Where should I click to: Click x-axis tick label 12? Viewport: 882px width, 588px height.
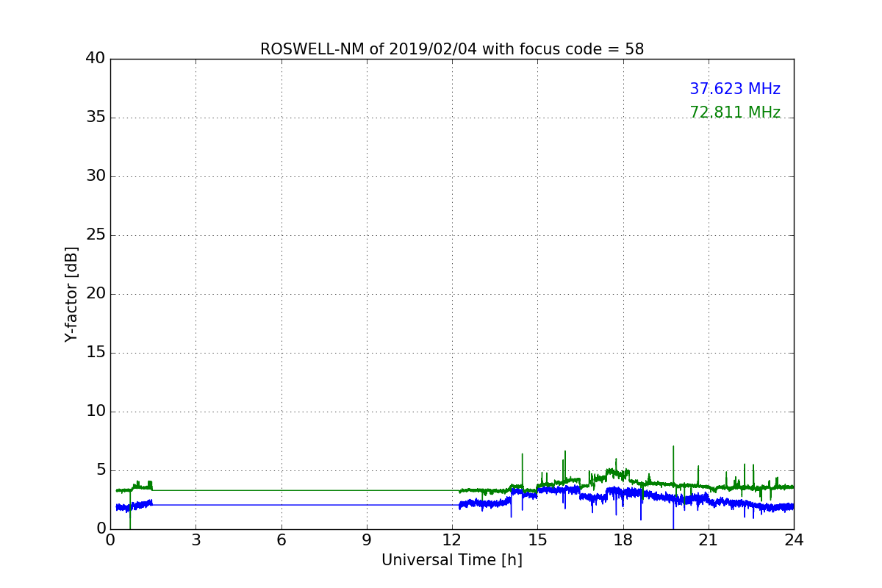tap(452, 540)
